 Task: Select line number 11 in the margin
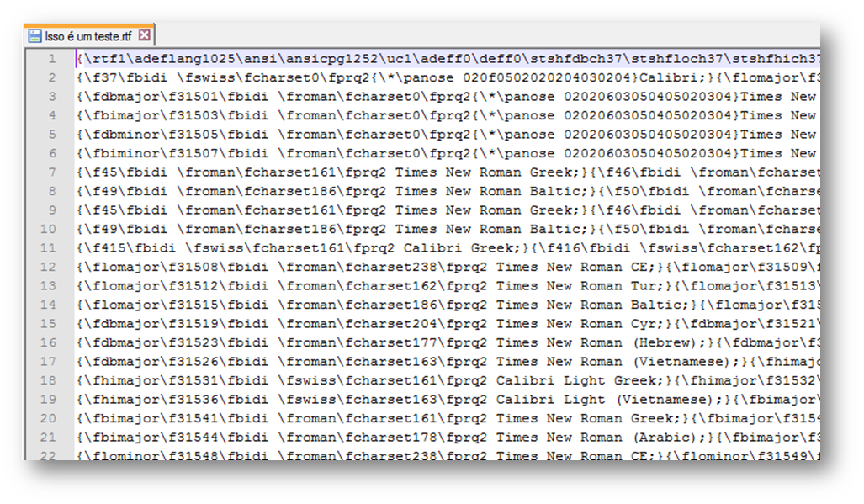point(49,248)
